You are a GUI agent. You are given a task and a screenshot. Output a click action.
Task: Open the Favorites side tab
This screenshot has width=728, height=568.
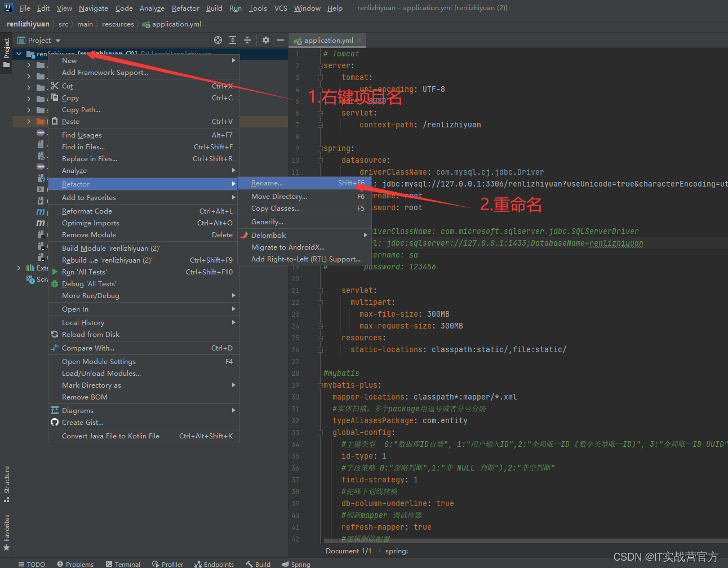(6, 532)
